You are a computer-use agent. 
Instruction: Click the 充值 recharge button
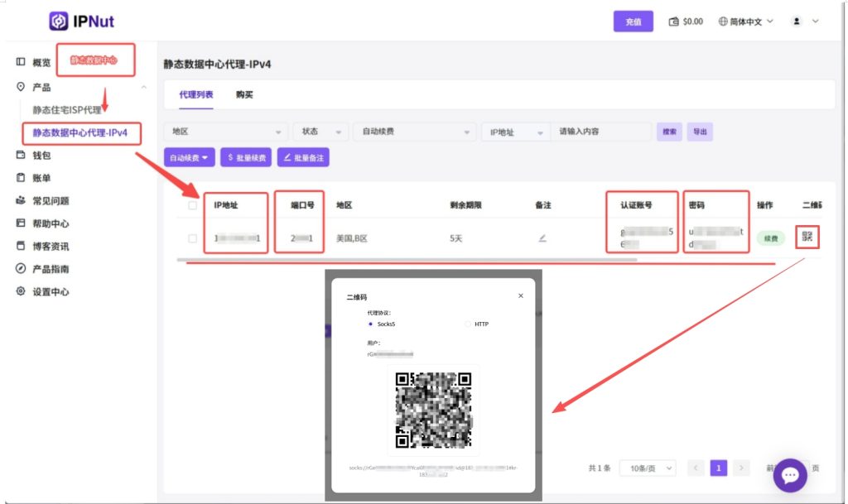pyautogui.click(x=634, y=22)
